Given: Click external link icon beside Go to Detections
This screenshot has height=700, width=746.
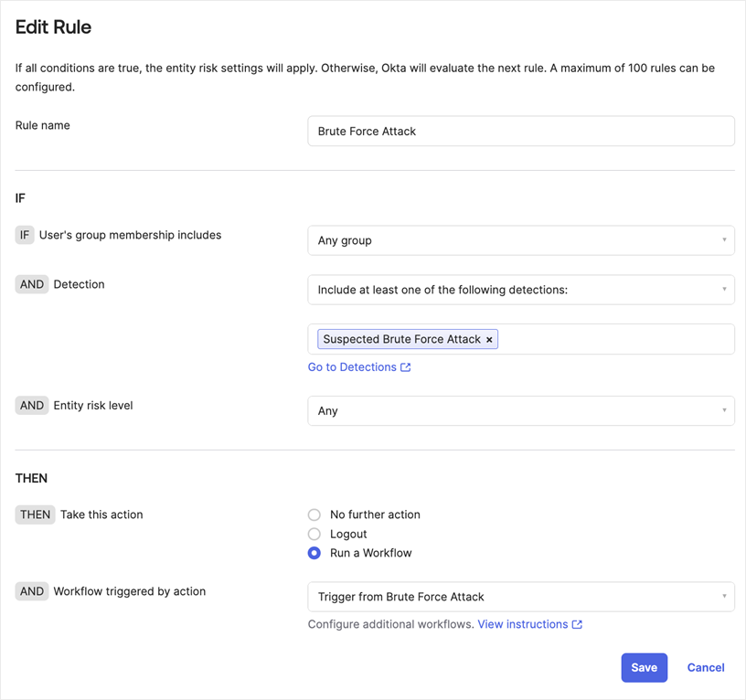Looking at the screenshot, I should click(x=406, y=367).
